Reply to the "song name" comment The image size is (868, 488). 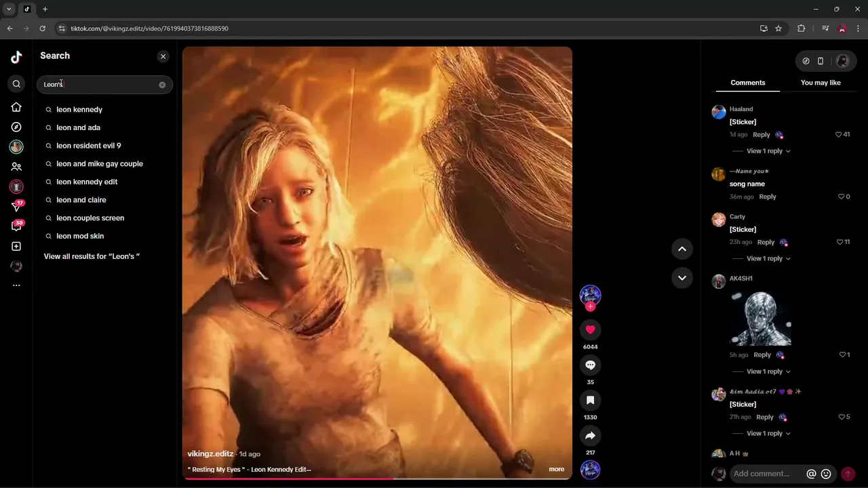[x=768, y=197]
